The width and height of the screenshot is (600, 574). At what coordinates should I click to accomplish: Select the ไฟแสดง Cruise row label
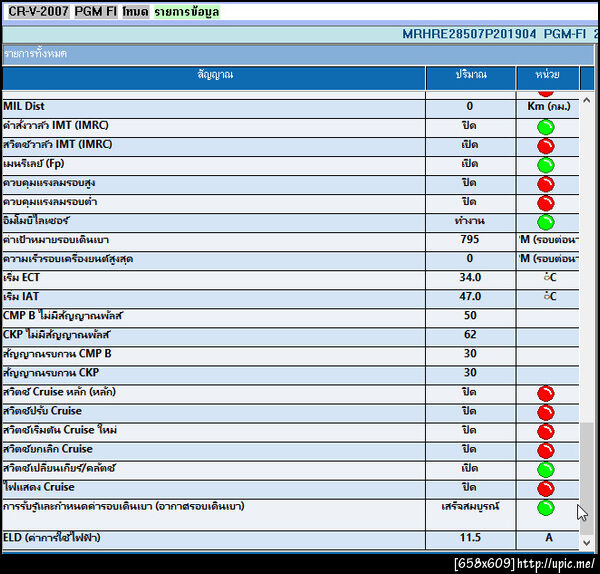pyautogui.click(x=39, y=487)
